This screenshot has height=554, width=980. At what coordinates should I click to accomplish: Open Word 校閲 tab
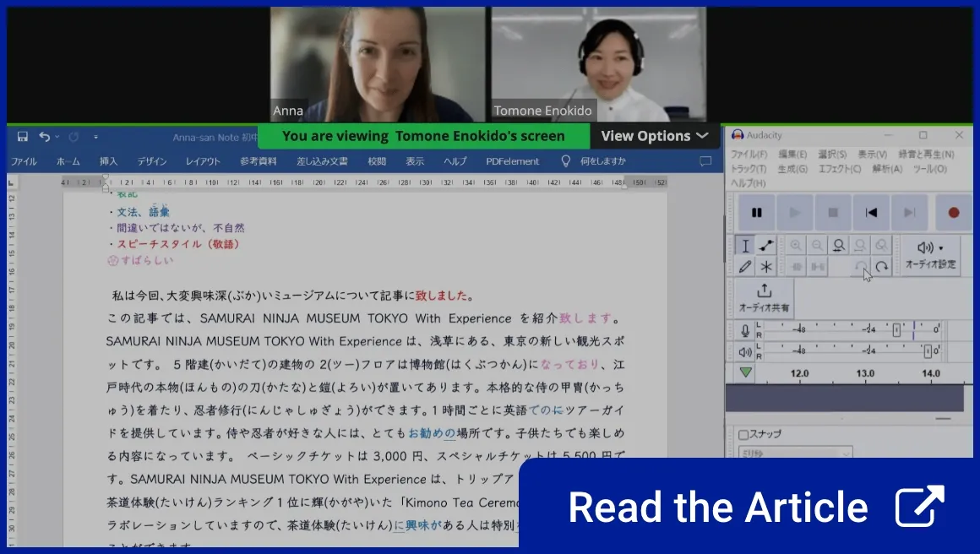coord(377,161)
